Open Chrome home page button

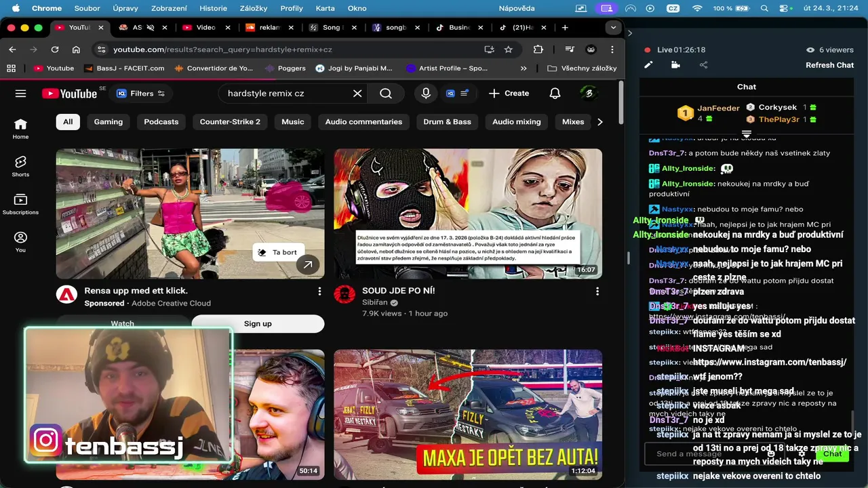coord(76,49)
